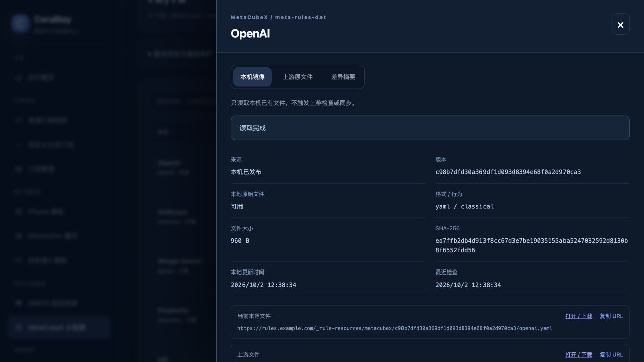Close the OpenAI detail panel
644x362 pixels.
[x=620, y=24]
